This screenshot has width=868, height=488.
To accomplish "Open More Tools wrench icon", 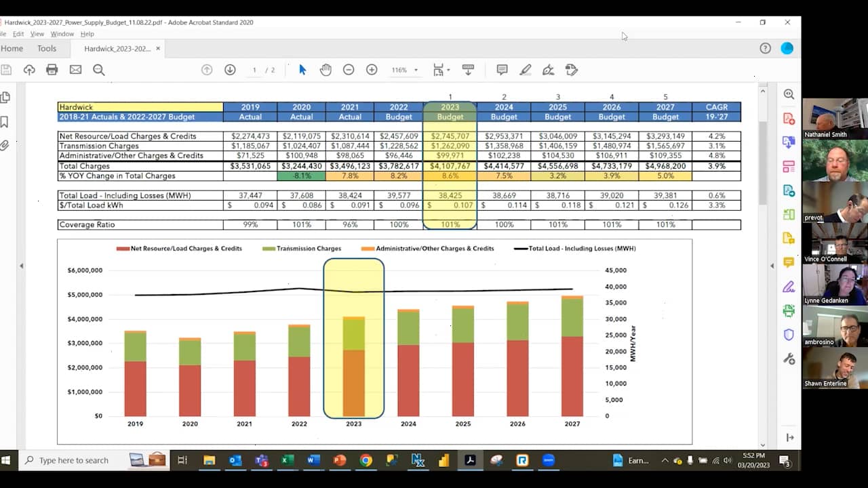I will tap(789, 359).
